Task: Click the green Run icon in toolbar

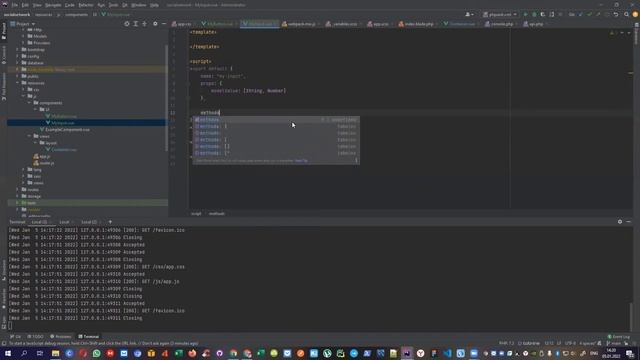Action: [x=525, y=14]
